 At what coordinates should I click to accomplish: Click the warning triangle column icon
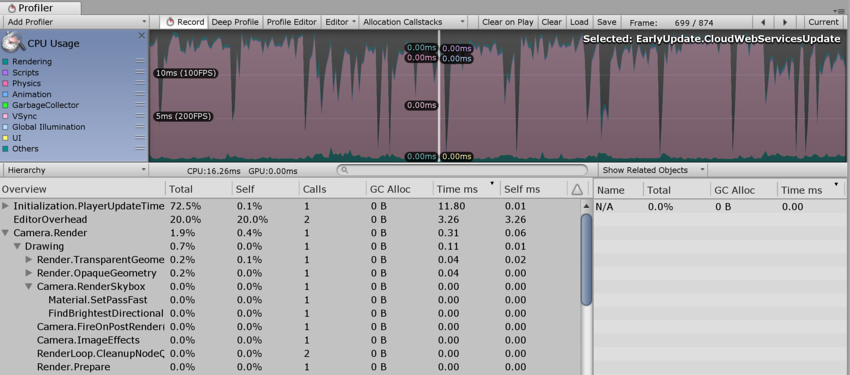click(577, 189)
